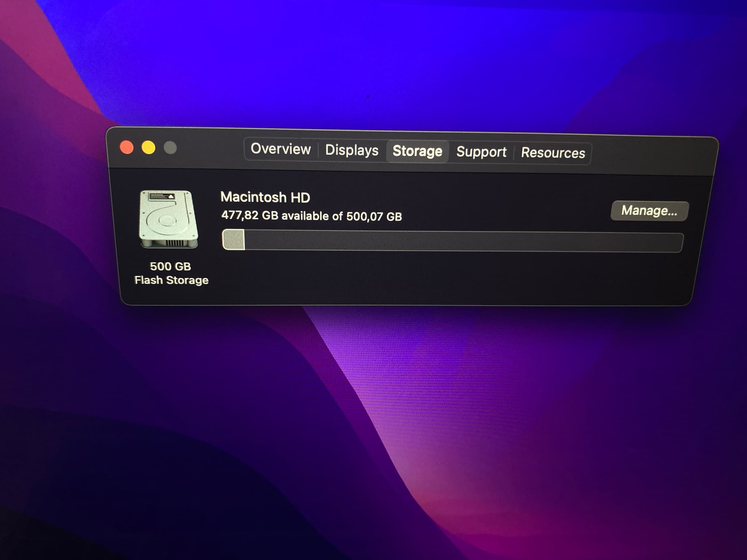747x560 pixels.
Task: Click the Manage... button
Action: [650, 211]
